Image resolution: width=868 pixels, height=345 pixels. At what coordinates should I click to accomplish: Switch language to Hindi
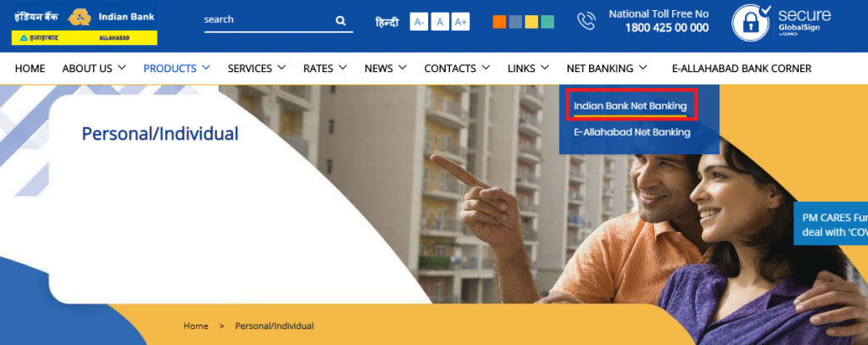click(387, 22)
